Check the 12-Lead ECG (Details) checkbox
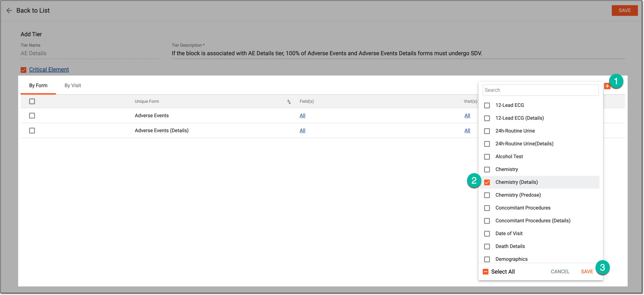644x295 pixels. pyautogui.click(x=487, y=118)
